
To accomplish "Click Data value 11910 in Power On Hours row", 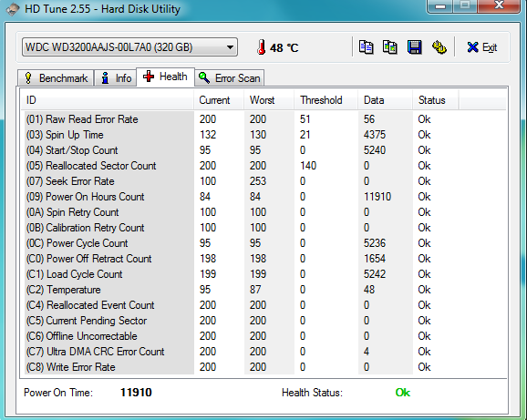I will pos(377,197).
